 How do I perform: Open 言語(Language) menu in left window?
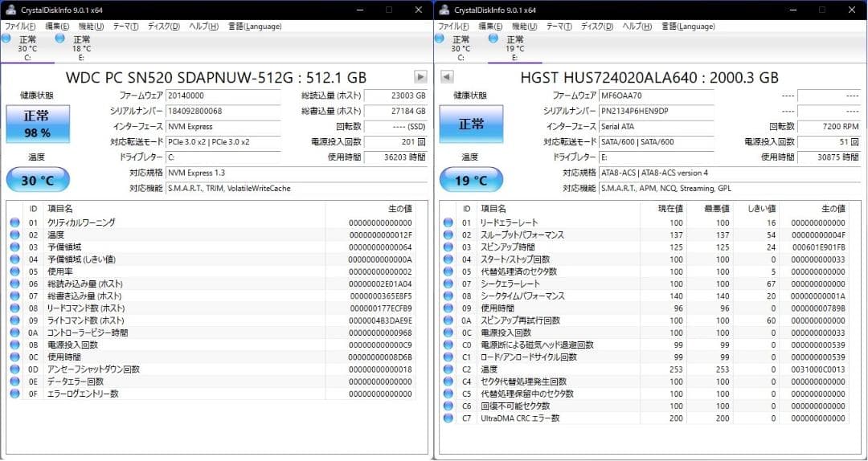[255, 26]
